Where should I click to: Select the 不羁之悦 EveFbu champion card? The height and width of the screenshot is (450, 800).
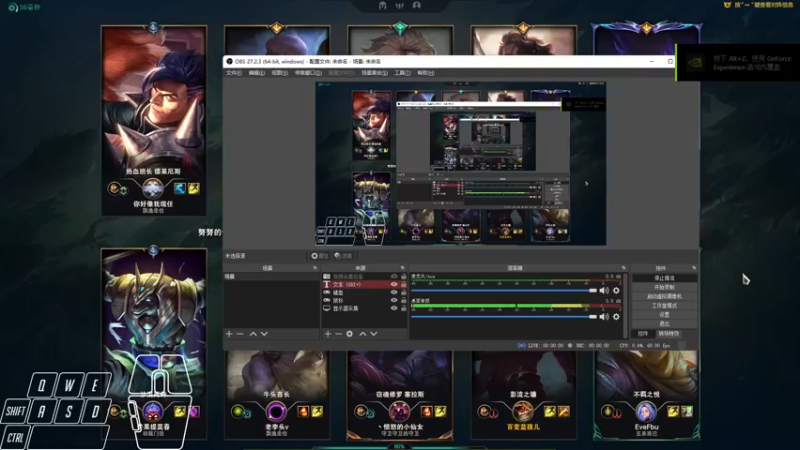pos(646,394)
